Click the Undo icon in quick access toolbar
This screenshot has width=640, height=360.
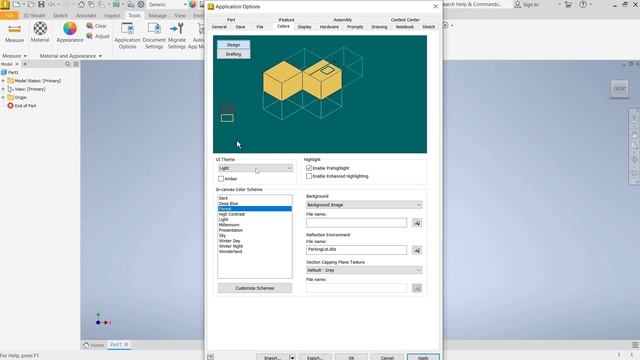pos(52,4)
